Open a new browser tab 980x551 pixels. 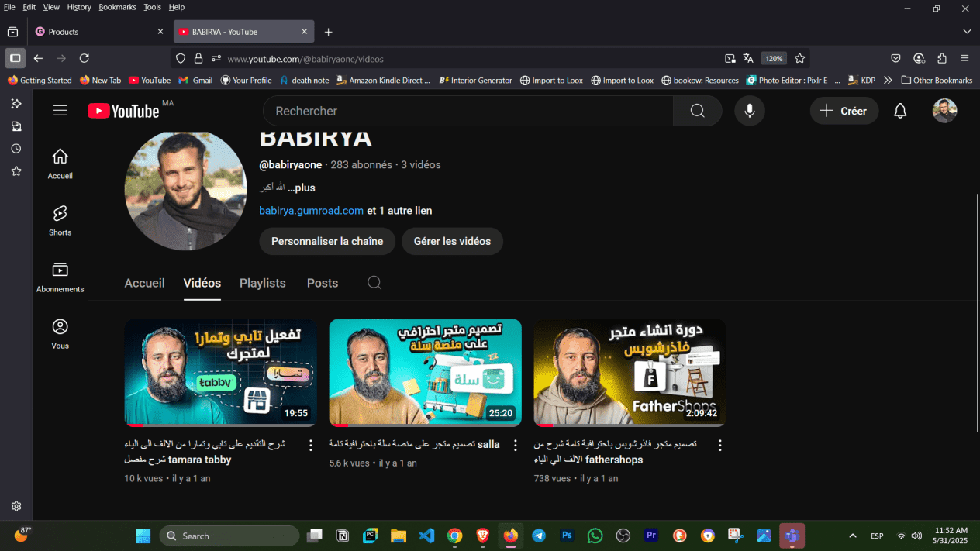tap(328, 32)
